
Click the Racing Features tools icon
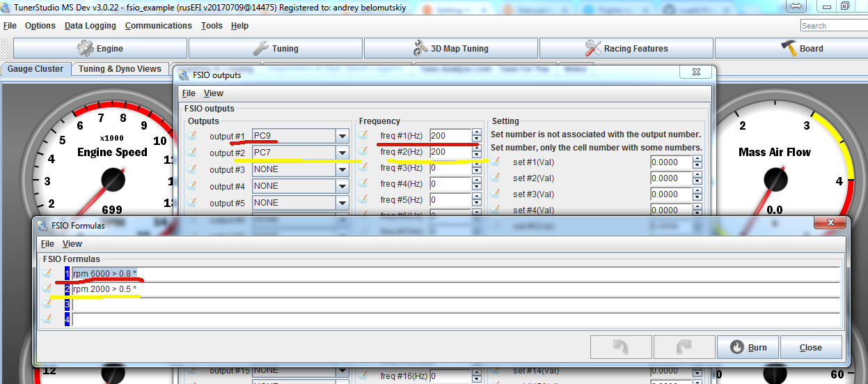click(593, 48)
